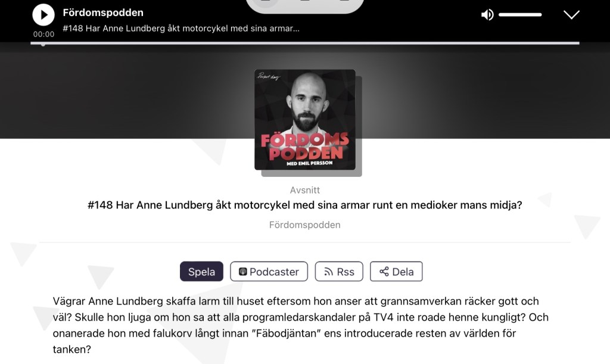
Task: Mute audio via the speaker icon
Action: 487,15
